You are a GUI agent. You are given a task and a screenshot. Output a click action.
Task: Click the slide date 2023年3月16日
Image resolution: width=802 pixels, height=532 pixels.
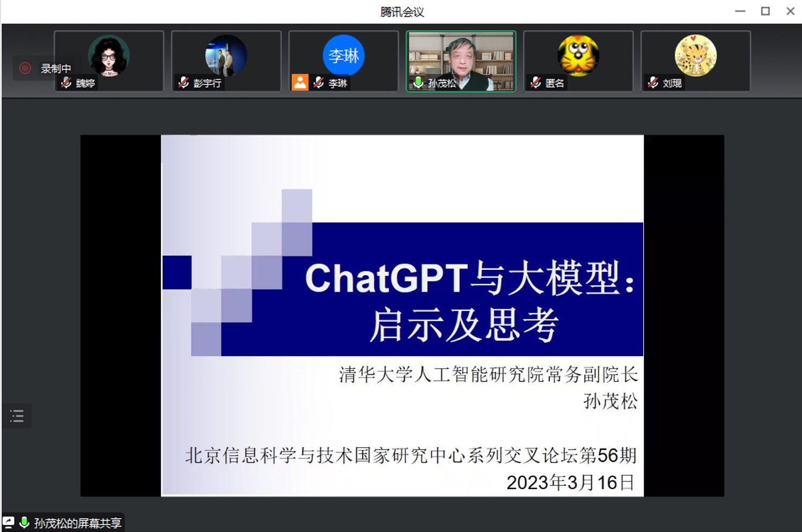click(x=570, y=482)
